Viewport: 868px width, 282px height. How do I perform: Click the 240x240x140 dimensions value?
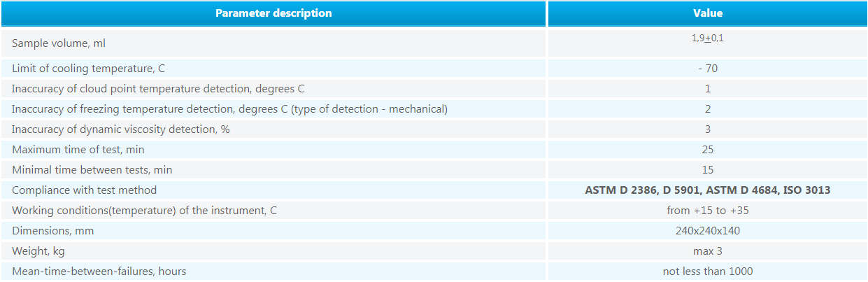tap(708, 231)
